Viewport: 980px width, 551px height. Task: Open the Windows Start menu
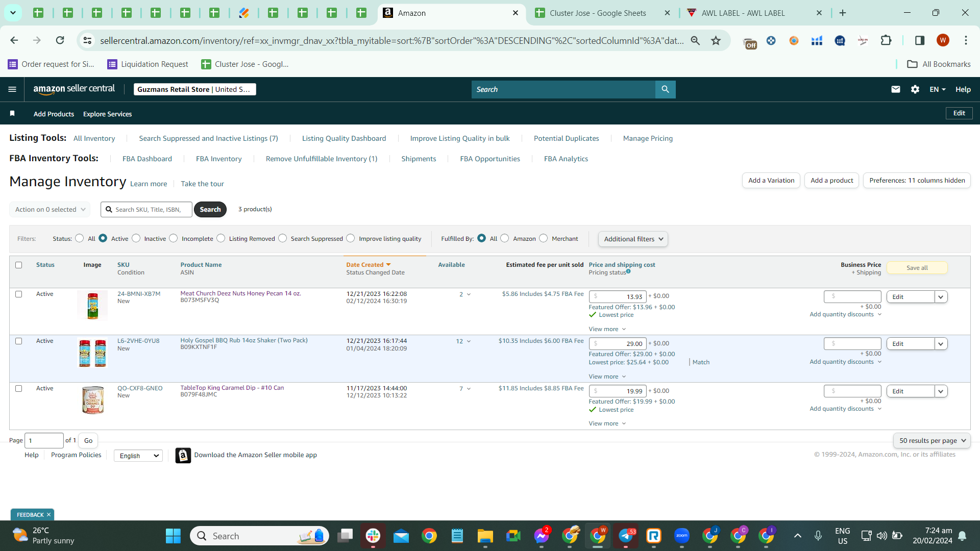pos(173,536)
